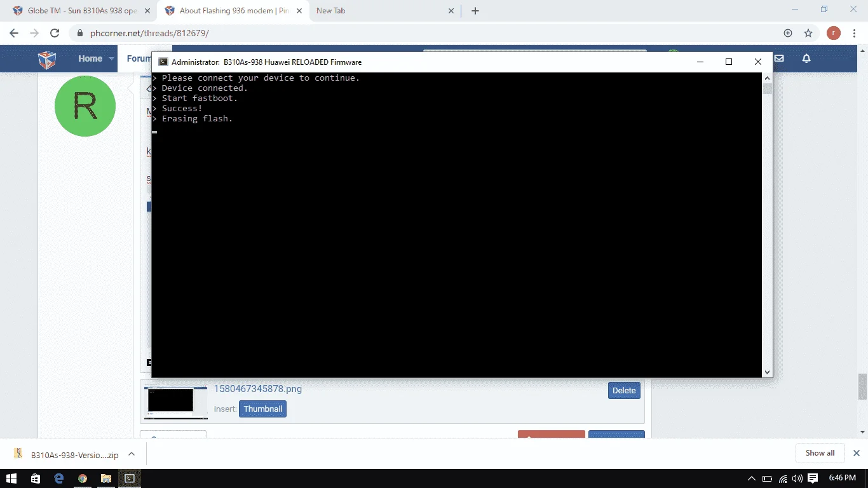This screenshot has width=868, height=488.
Task: Open the volume control in tray
Action: 797,478
